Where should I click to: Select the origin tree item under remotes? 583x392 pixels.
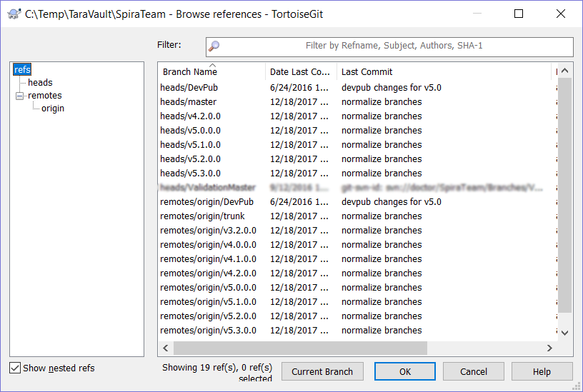click(x=53, y=109)
